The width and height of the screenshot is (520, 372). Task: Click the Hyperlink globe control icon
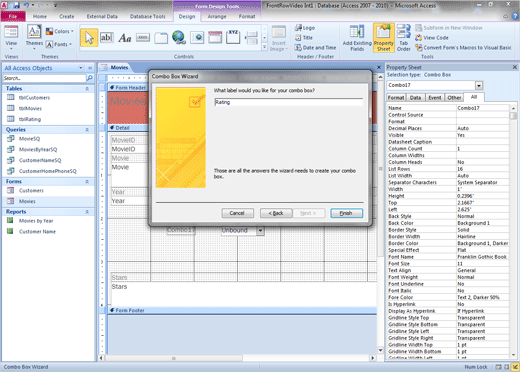click(179, 37)
